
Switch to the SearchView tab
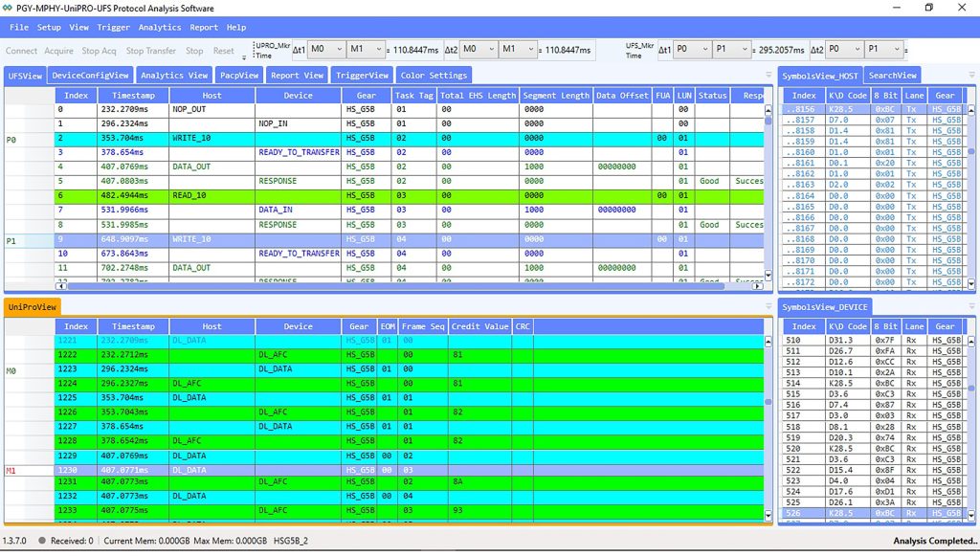click(893, 76)
